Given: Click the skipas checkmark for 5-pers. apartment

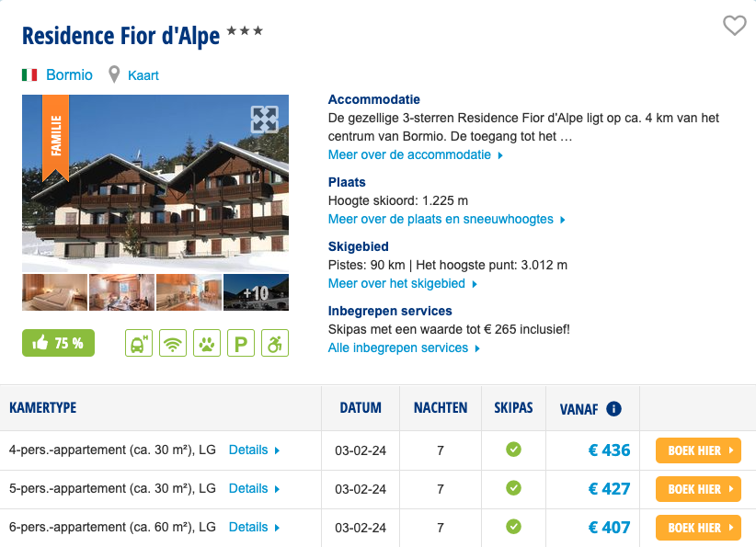Looking at the screenshot, I should click(513, 489).
